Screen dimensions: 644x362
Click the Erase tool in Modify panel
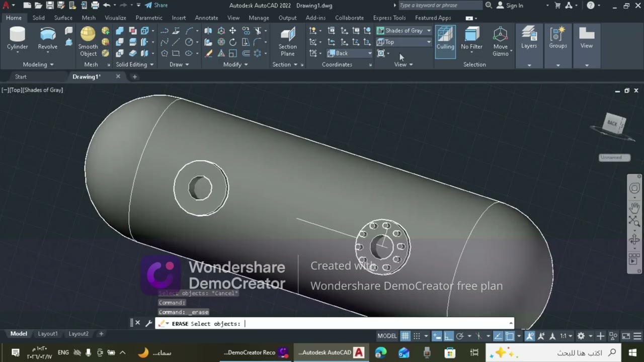coord(209,53)
